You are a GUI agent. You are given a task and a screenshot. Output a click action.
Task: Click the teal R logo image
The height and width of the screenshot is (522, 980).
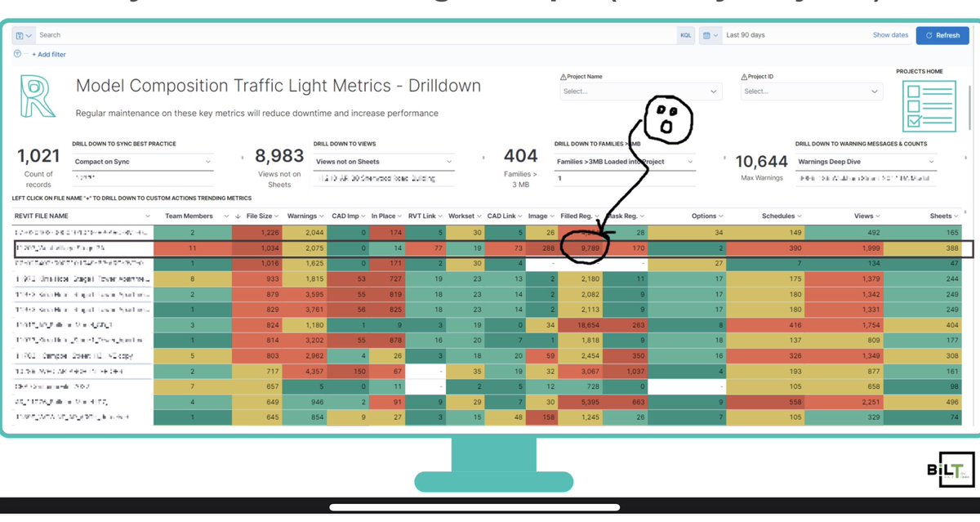click(38, 96)
